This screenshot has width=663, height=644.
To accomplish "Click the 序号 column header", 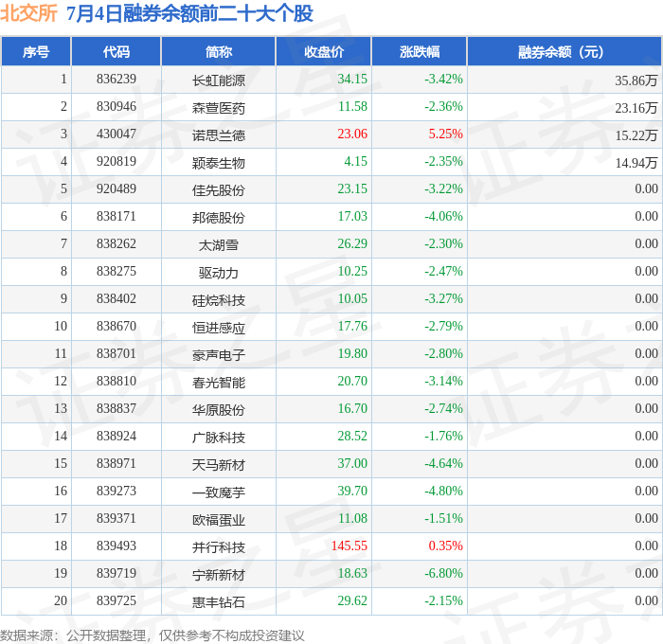I will [36, 51].
